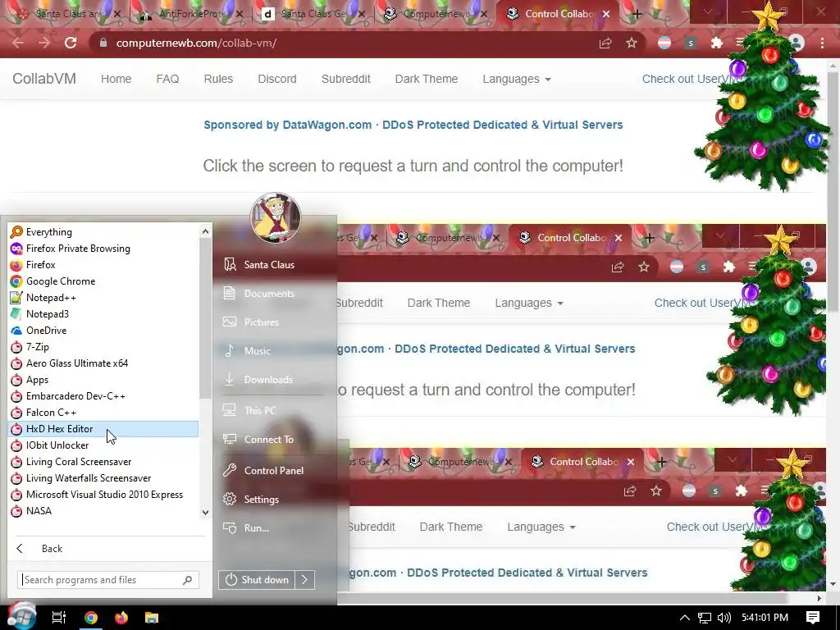Expand Falcon C++ folder
This screenshot has width=840, height=630.
103,413
